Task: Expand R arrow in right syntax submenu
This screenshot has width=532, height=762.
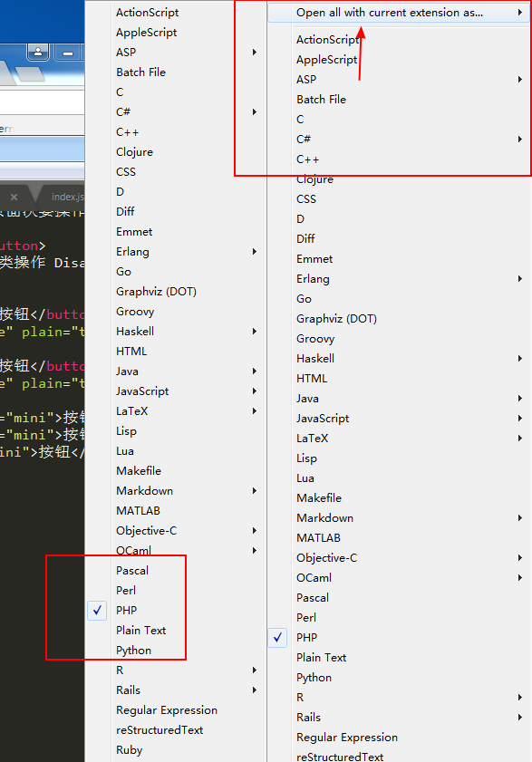Action: coord(520,697)
